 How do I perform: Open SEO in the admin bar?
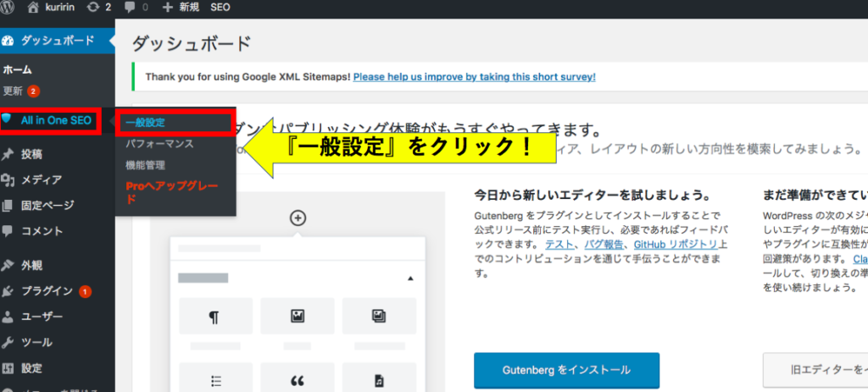tap(220, 8)
